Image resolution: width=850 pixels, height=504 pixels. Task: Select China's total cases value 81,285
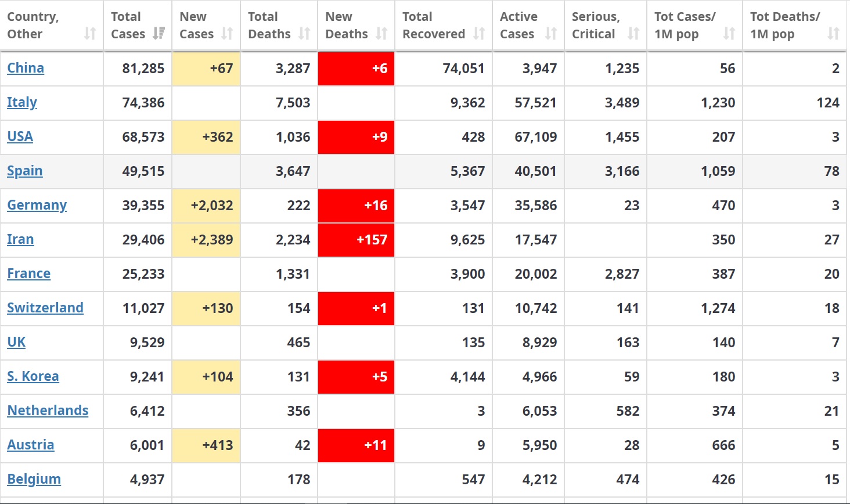143,69
